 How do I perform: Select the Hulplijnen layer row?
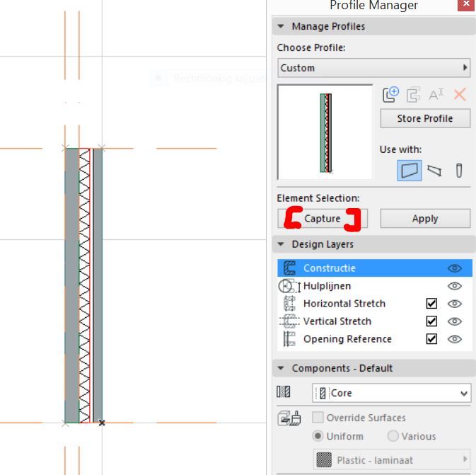click(x=375, y=286)
